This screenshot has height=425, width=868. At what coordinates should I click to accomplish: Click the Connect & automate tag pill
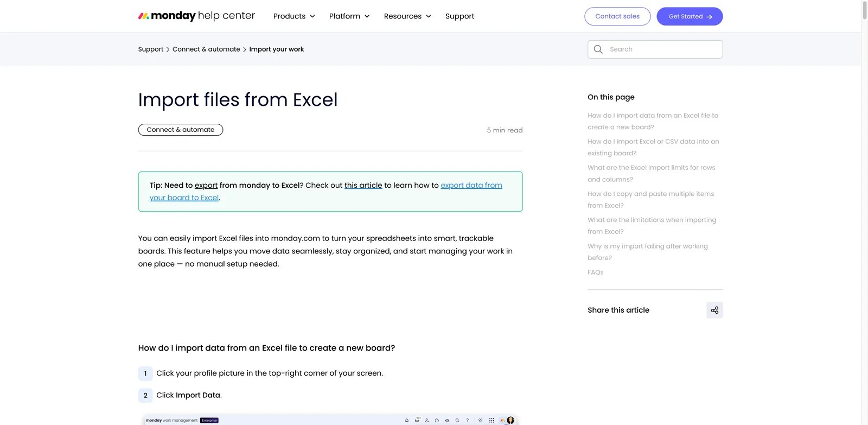181,130
